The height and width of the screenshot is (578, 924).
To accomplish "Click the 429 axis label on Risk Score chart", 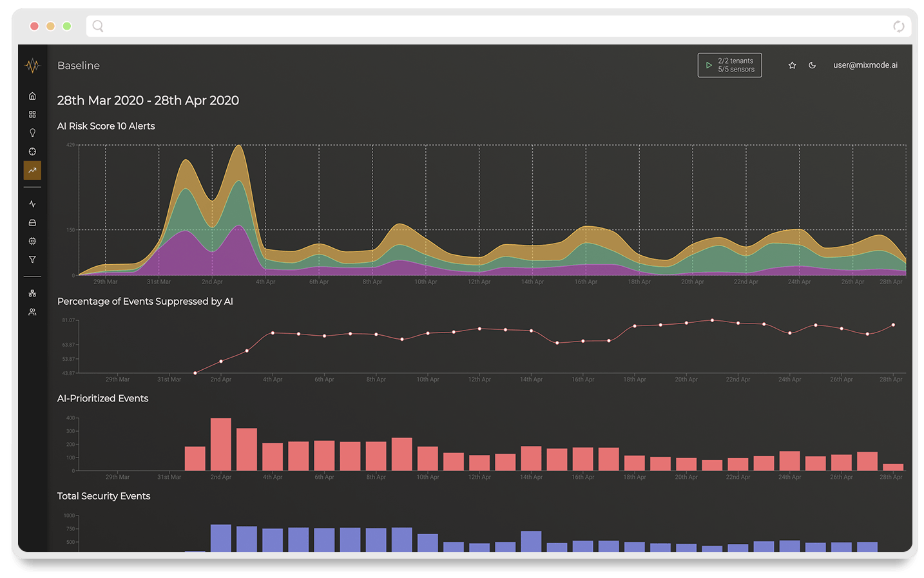I will coord(70,145).
